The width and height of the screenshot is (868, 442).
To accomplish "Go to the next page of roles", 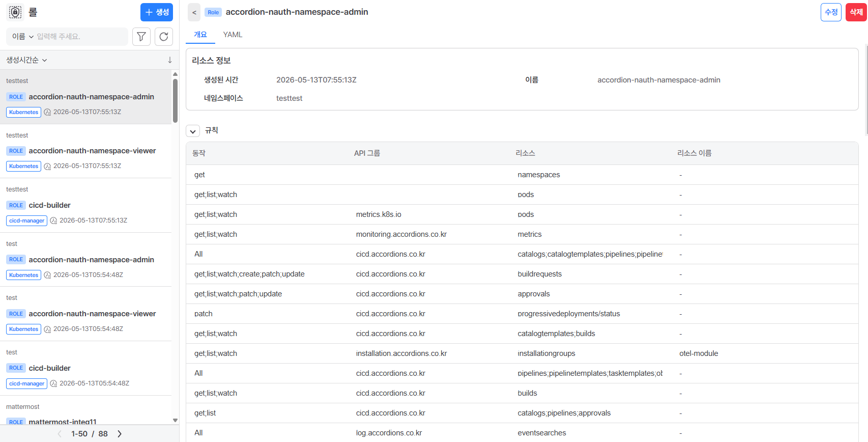I will [120, 434].
